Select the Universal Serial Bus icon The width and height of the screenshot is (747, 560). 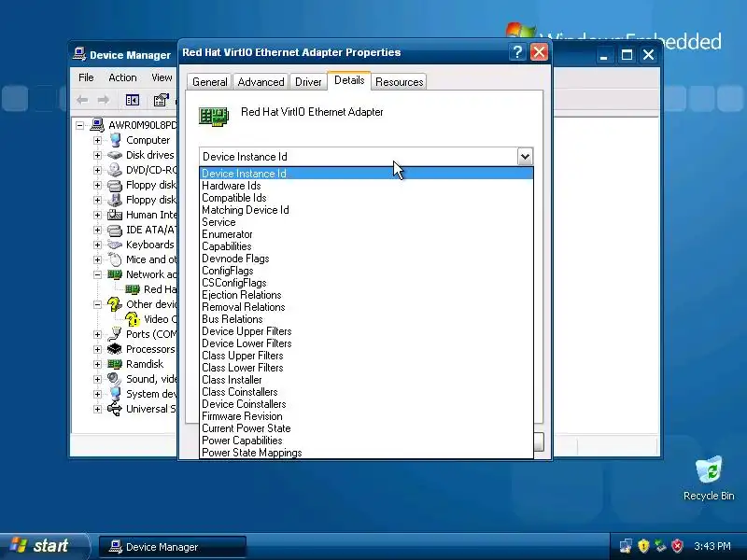[x=115, y=409]
